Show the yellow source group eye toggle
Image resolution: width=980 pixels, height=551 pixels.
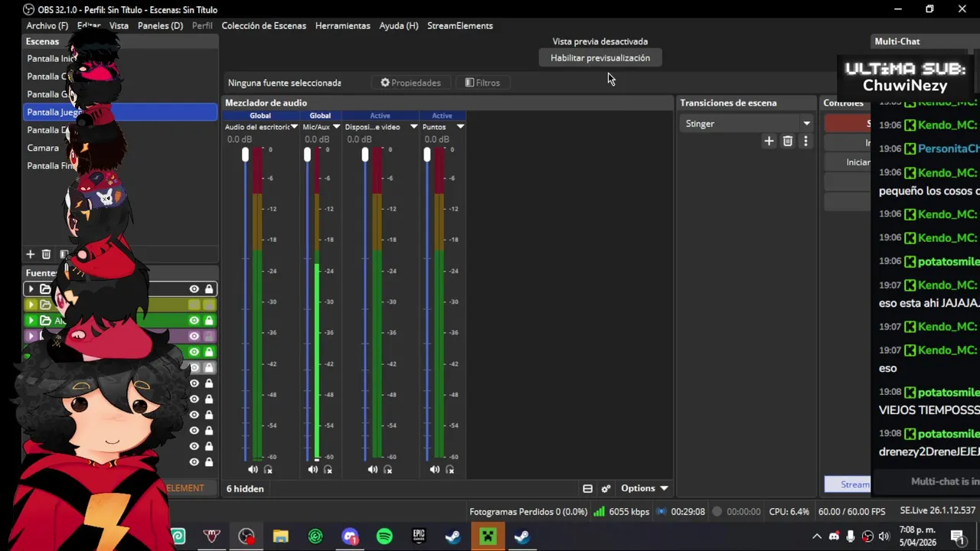click(x=194, y=305)
